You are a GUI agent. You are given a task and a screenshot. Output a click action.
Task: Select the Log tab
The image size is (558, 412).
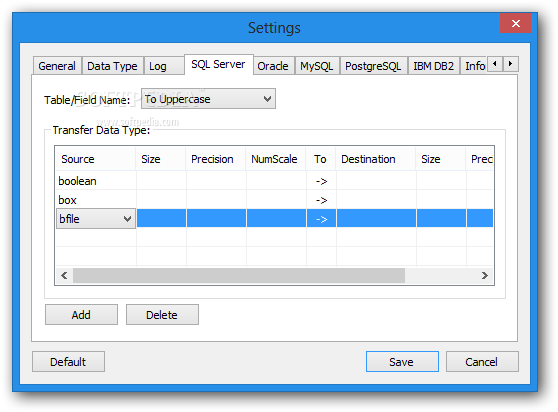[x=164, y=66]
